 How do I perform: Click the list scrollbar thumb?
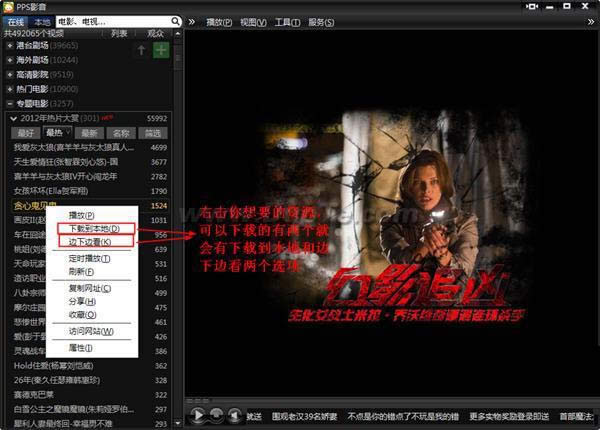click(178, 55)
